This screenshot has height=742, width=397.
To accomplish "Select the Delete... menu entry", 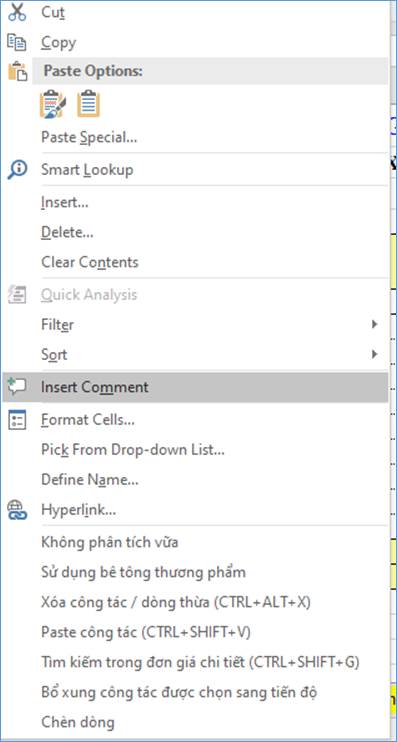I will [x=67, y=232].
